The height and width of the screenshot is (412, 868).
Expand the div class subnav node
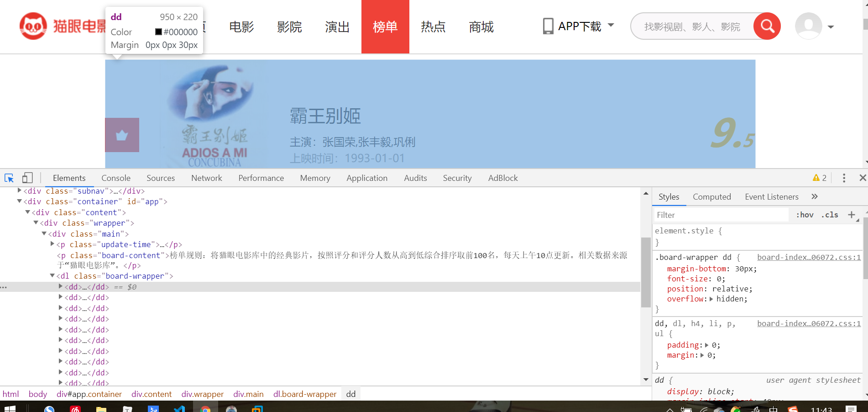[19, 190]
